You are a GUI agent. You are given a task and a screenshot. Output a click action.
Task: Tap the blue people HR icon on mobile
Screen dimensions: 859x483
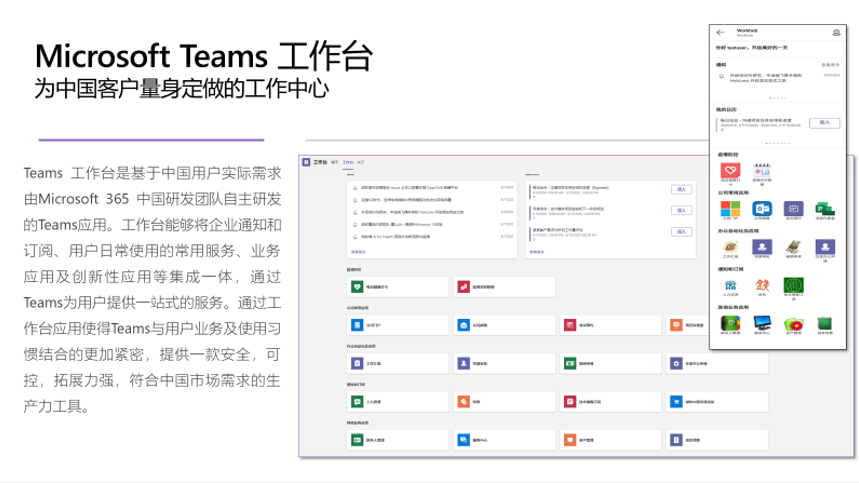coord(730,285)
